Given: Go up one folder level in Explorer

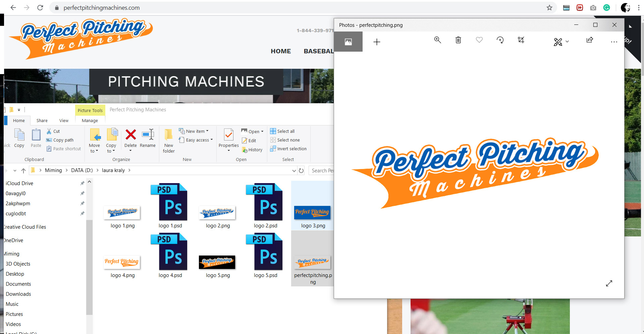Looking at the screenshot, I should pyautogui.click(x=23, y=171).
